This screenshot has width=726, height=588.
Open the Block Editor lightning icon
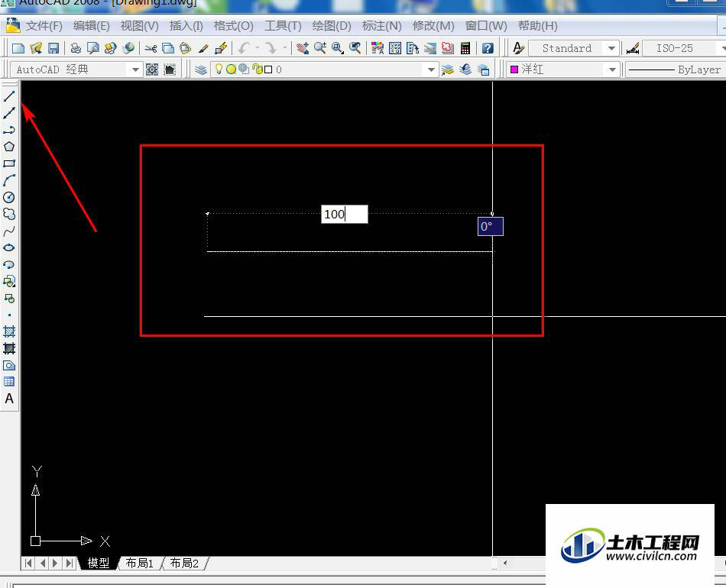(x=221, y=48)
